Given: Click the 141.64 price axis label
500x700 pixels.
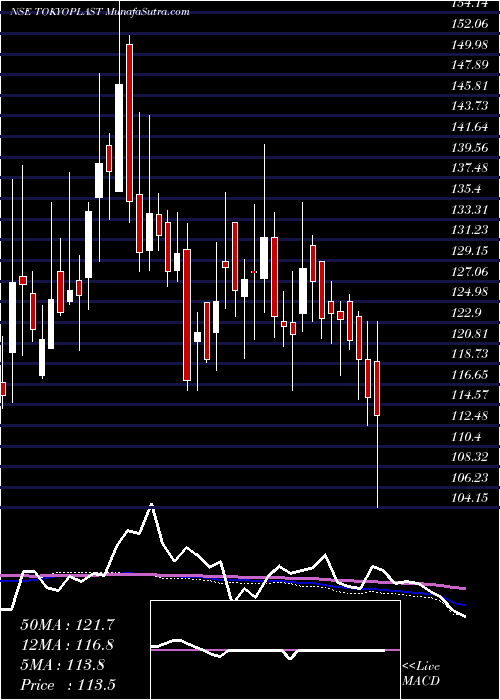Looking at the screenshot, I should (469, 127).
